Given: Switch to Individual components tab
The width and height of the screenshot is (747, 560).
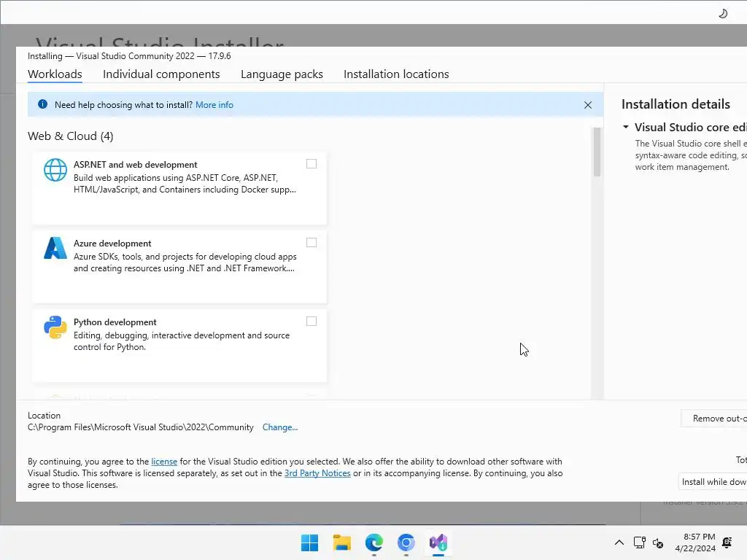Looking at the screenshot, I should 161,74.
